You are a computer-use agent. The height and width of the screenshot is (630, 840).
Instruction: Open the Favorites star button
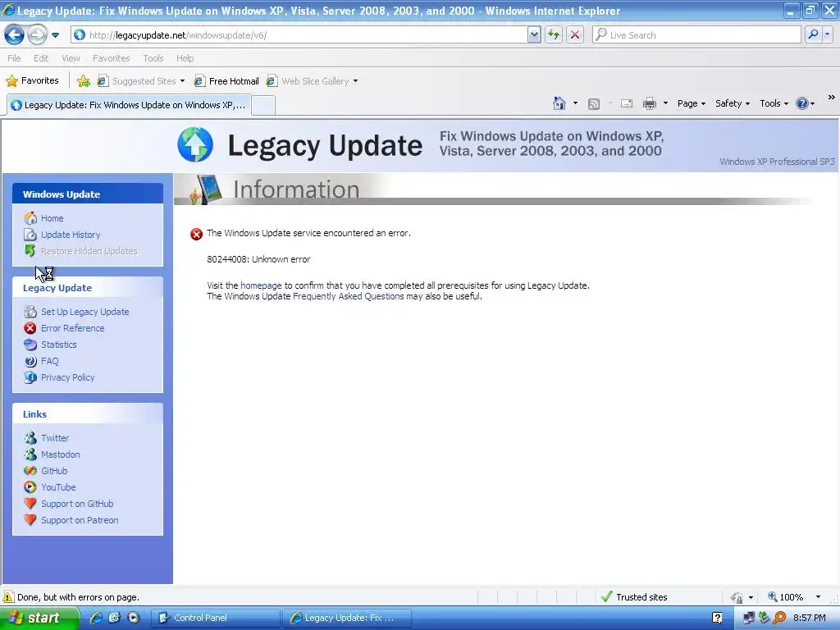tap(32, 81)
